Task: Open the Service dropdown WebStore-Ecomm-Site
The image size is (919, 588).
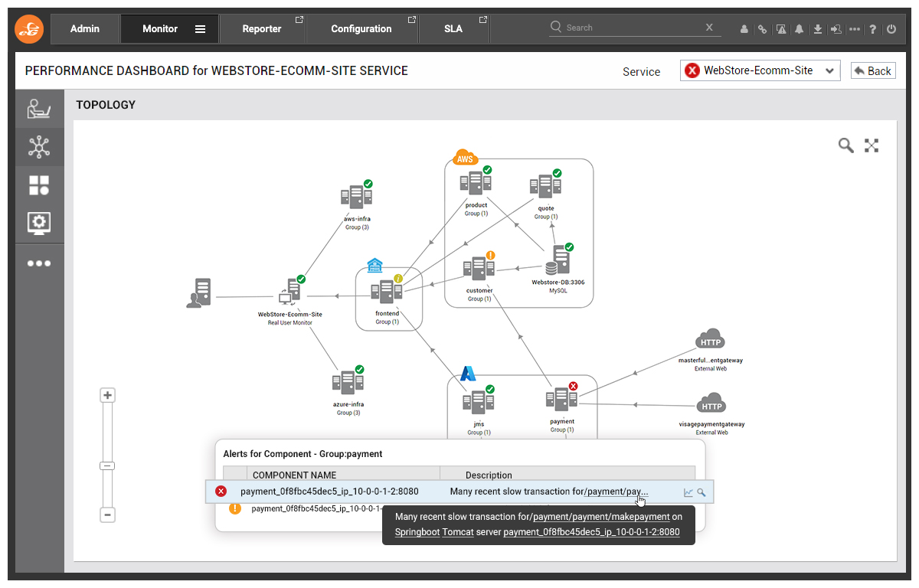Action: point(760,70)
